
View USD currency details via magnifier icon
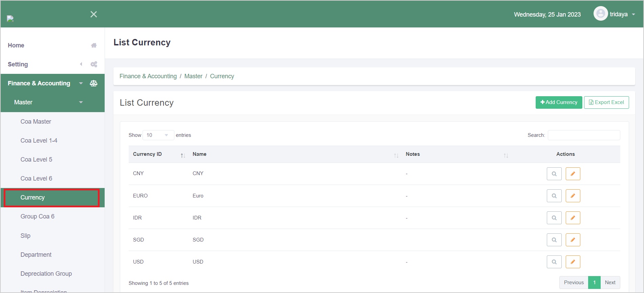click(554, 262)
